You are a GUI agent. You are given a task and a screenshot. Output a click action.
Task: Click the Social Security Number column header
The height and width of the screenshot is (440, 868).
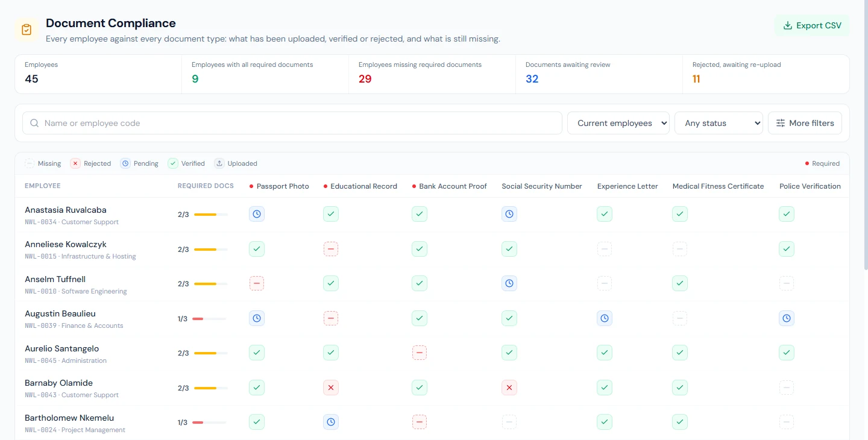[542, 186]
